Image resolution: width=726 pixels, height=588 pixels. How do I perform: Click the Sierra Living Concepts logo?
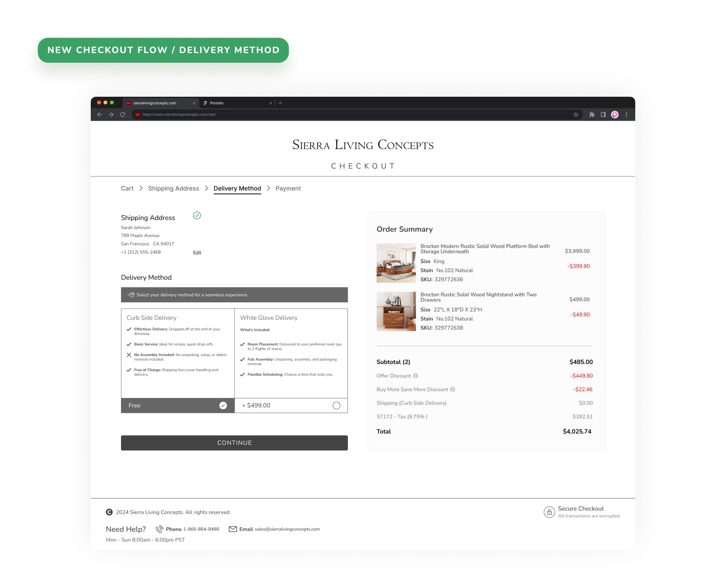tap(363, 144)
